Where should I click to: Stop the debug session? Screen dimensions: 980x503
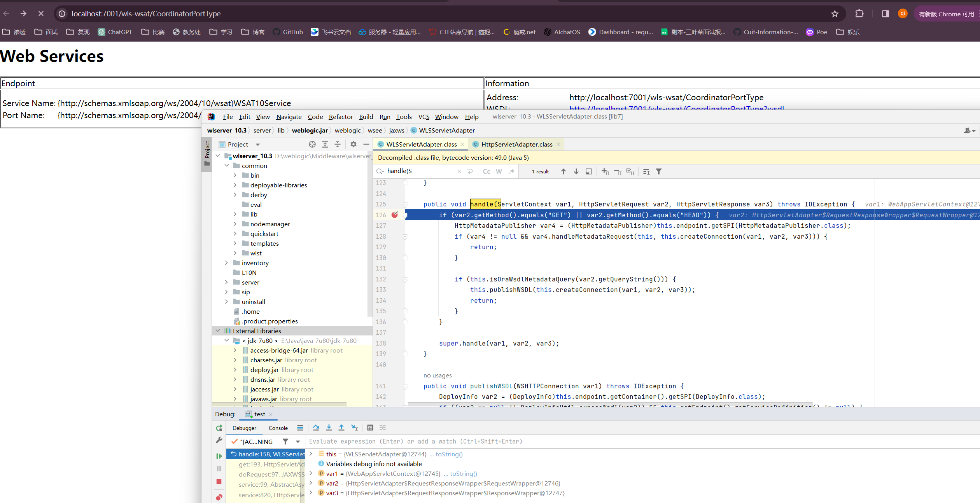[219, 482]
